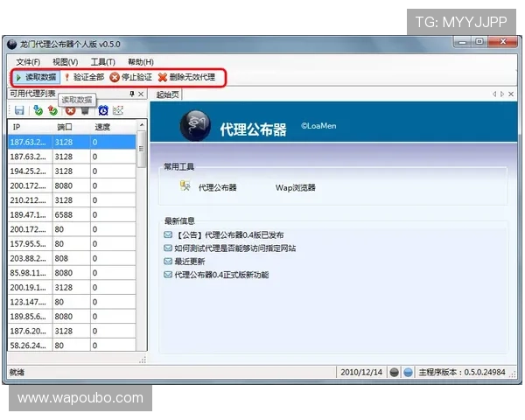Select proxy row 157.95.5...

coord(72,244)
